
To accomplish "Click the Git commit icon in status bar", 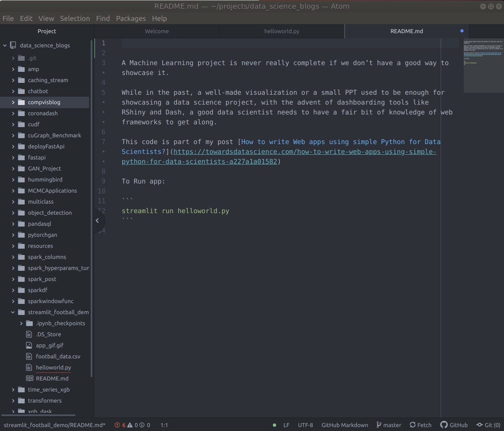I will (480, 425).
